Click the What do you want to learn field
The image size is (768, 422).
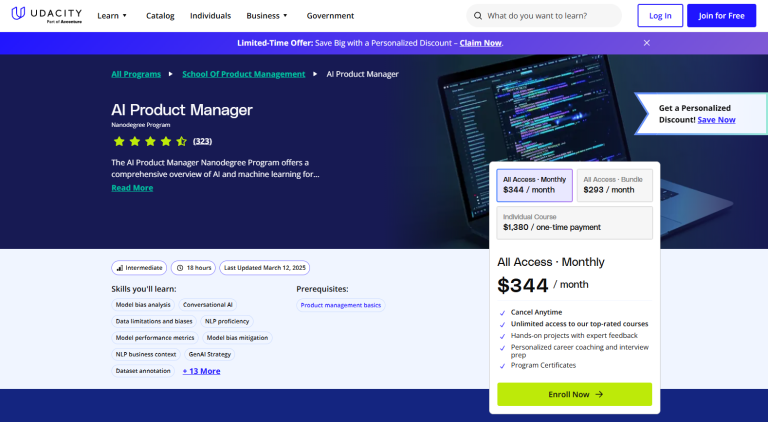coord(544,16)
